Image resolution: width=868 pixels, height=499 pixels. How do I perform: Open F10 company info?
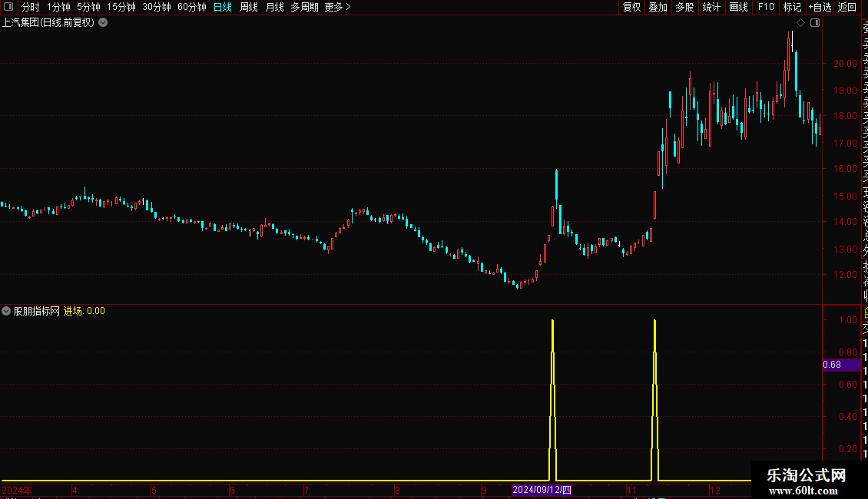pyautogui.click(x=766, y=7)
